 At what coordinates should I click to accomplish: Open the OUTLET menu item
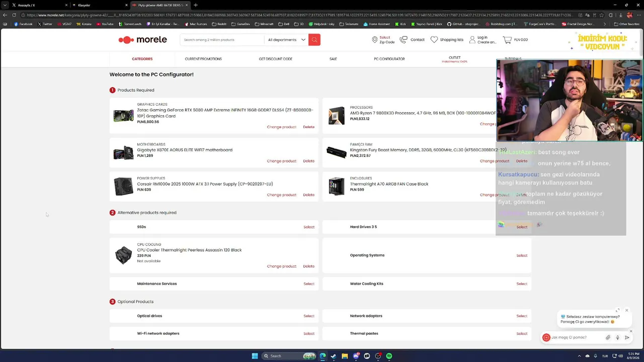(455, 57)
